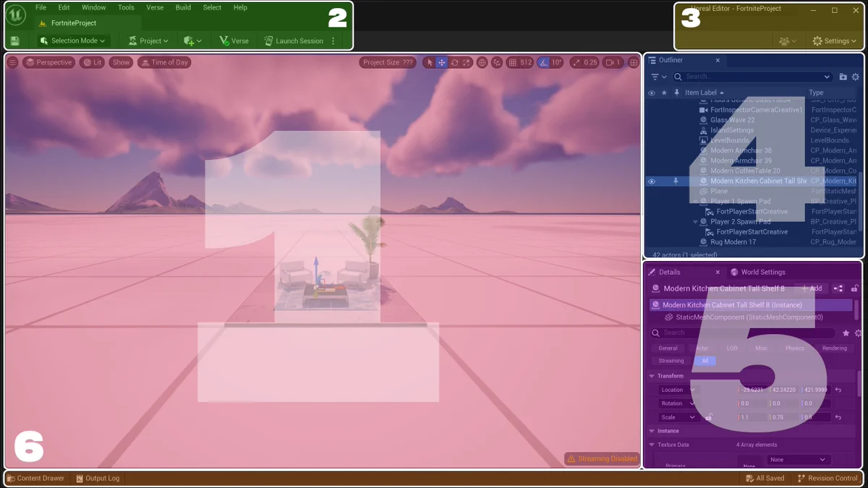This screenshot has width=868, height=488.
Task: Collapse the Transform section
Action: pyautogui.click(x=652, y=376)
